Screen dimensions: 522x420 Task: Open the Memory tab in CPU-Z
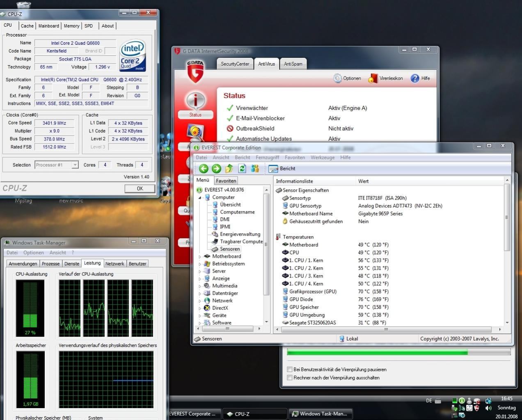pyautogui.click(x=71, y=26)
